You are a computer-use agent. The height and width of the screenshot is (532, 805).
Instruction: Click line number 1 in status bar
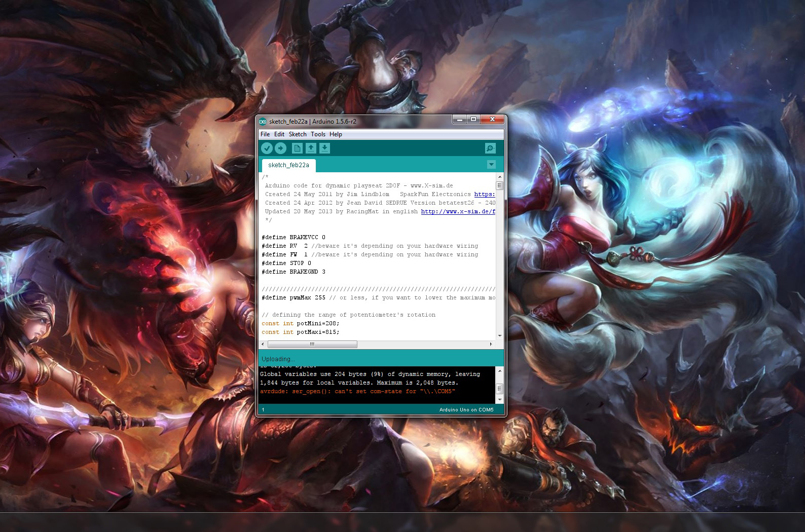[263, 409]
